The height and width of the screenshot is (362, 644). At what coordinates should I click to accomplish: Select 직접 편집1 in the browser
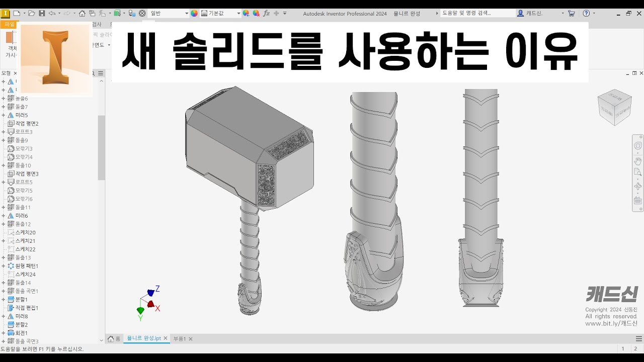click(27, 308)
